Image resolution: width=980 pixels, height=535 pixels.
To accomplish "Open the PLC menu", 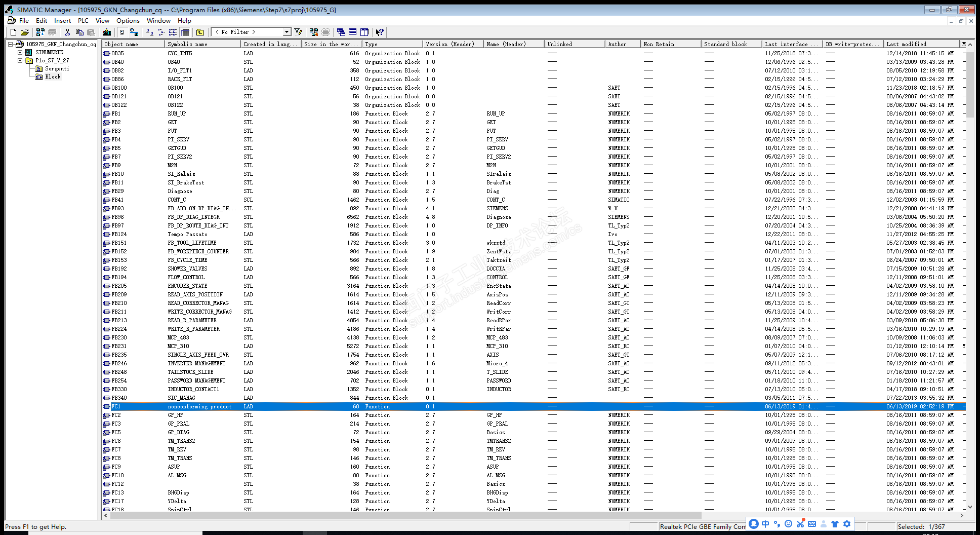I will coord(83,20).
